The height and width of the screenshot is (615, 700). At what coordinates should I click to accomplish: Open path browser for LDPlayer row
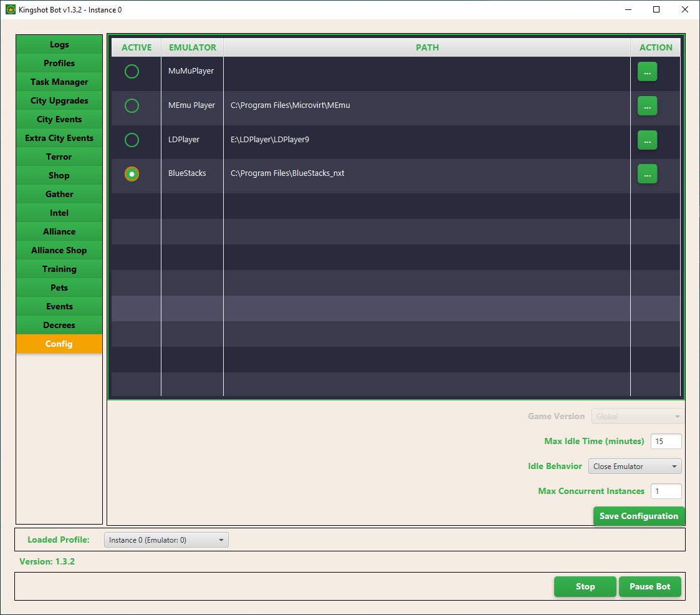tap(647, 140)
